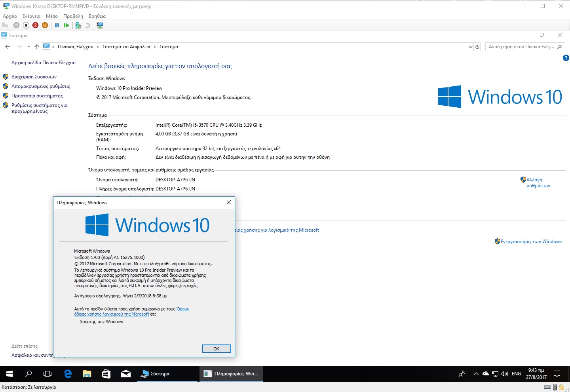Open license terms link in winver dialog
570x392 pixels.
click(x=132, y=312)
